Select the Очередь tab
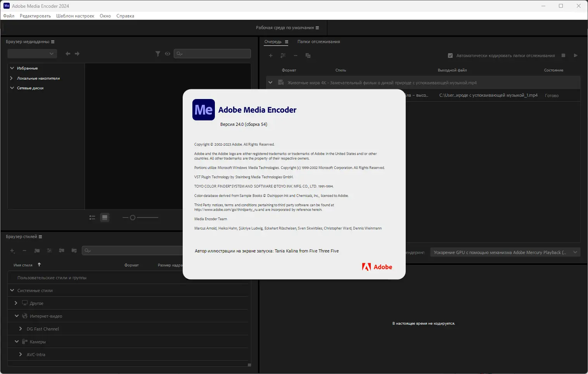 click(x=273, y=42)
